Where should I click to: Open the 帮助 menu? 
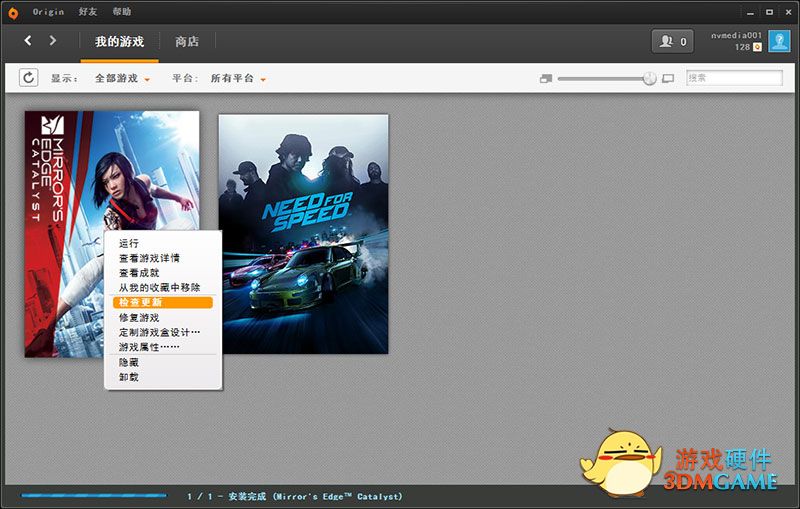coord(121,12)
